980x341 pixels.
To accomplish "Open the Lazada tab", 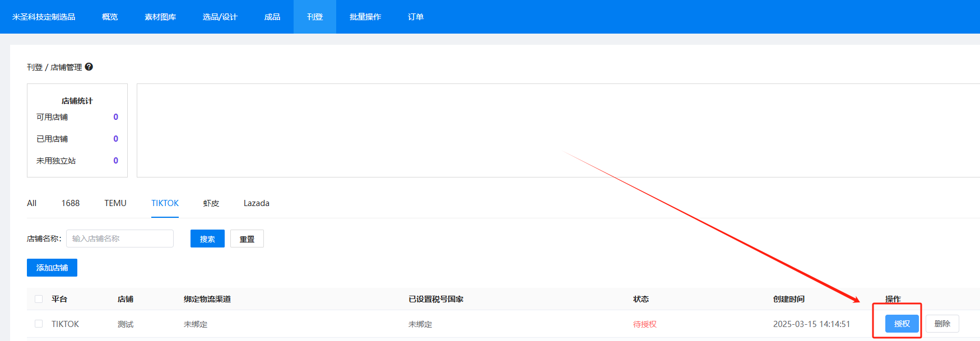I will tap(257, 203).
